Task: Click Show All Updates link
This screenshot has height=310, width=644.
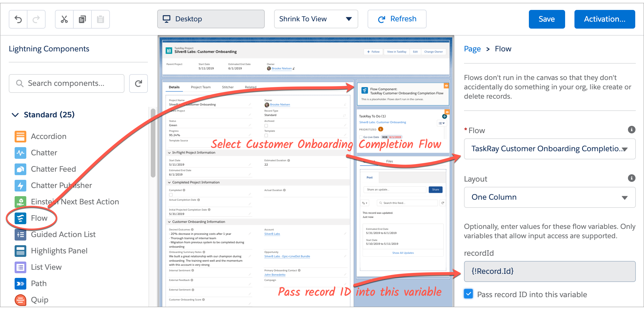Action: (x=403, y=253)
